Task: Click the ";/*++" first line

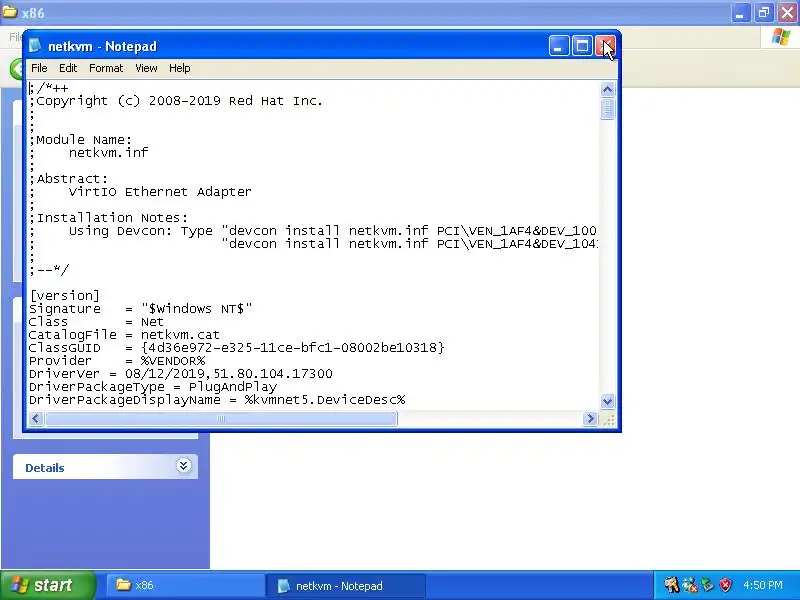Action: pos(49,88)
